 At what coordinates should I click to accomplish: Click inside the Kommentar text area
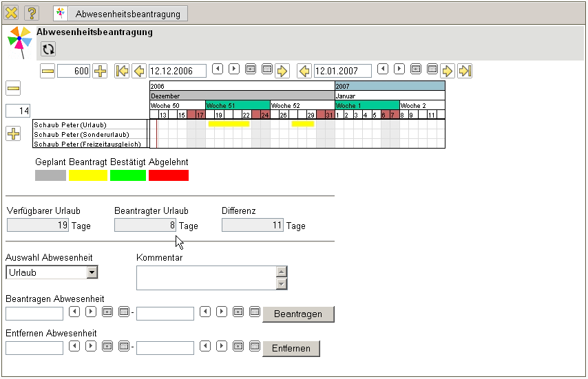pos(205,278)
